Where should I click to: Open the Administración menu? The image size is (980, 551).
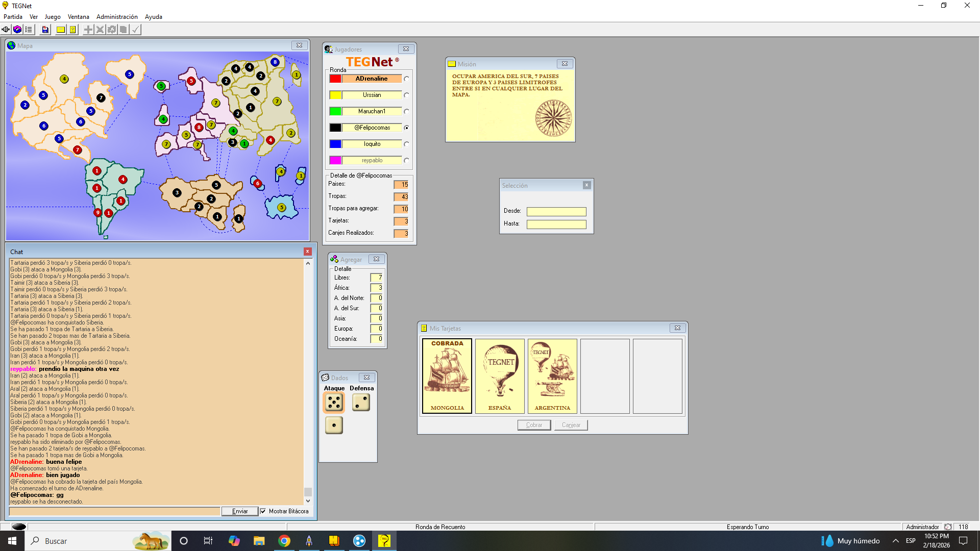tap(117, 17)
